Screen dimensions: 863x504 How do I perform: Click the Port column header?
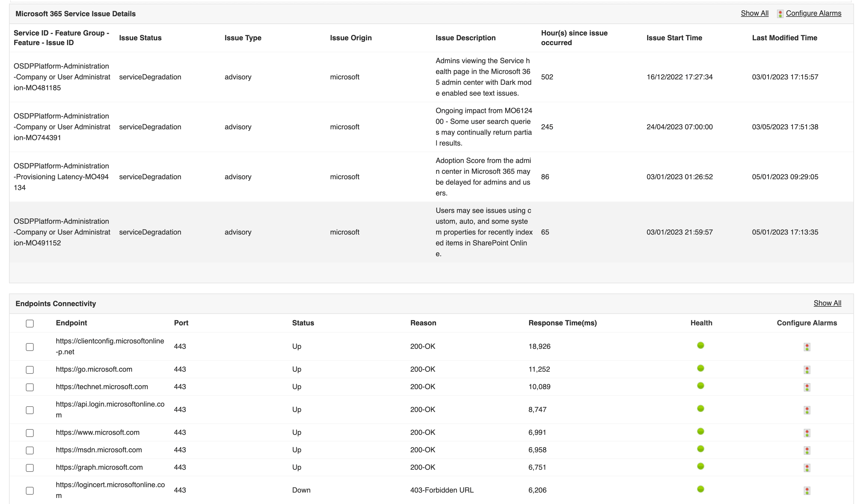click(181, 323)
